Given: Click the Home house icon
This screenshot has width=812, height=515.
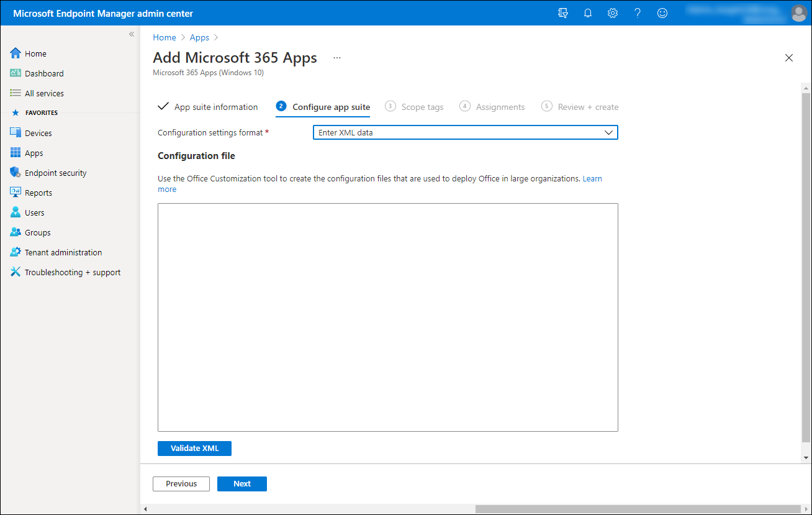Looking at the screenshot, I should (16, 53).
